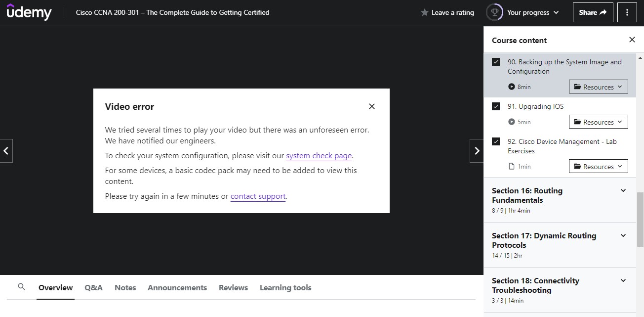Viewport: 644px width, 317px height.
Task: Uncheck lecture 91 Upgrading IOS
Action: (x=496, y=106)
